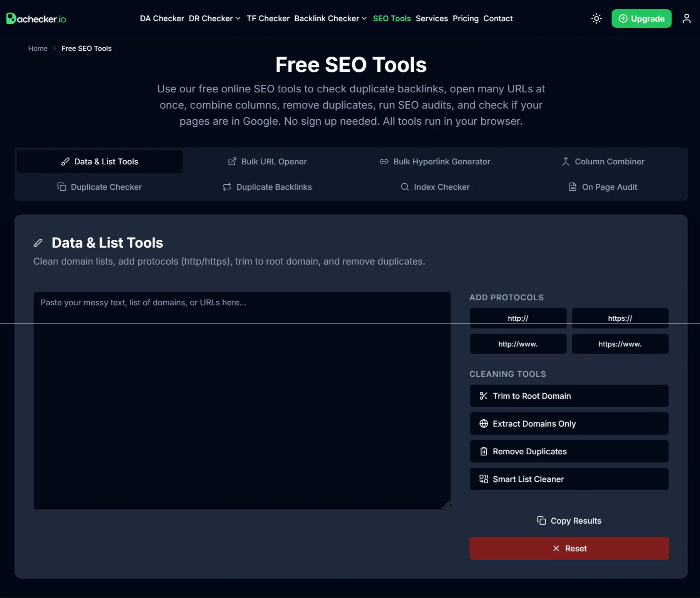Add http:// protocol to list

[518, 318]
